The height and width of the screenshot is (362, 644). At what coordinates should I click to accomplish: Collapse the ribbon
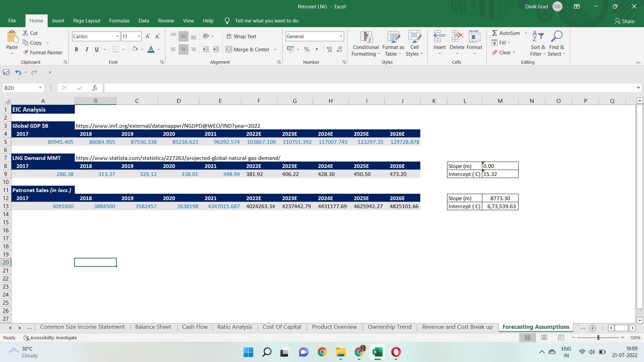tap(638, 63)
